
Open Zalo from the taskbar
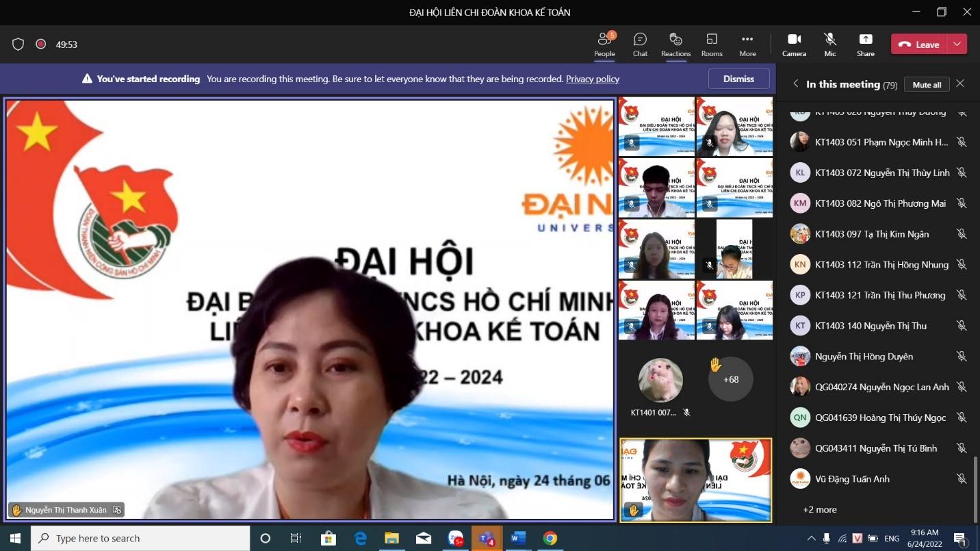pyautogui.click(x=456, y=538)
